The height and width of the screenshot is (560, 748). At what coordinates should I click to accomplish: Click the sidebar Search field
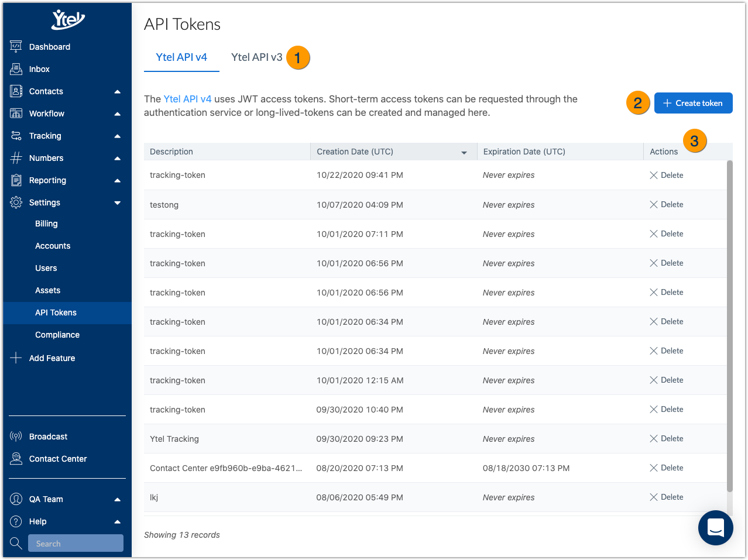coord(76,543)
